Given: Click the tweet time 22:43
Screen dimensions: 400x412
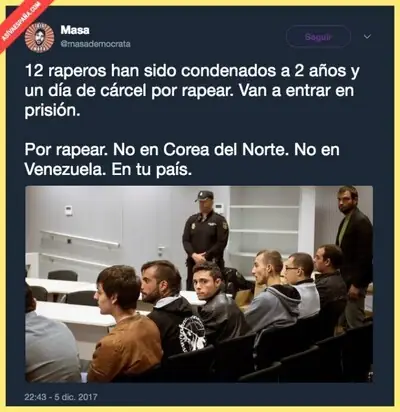Looking at the screenshot, I should point(35,397).
